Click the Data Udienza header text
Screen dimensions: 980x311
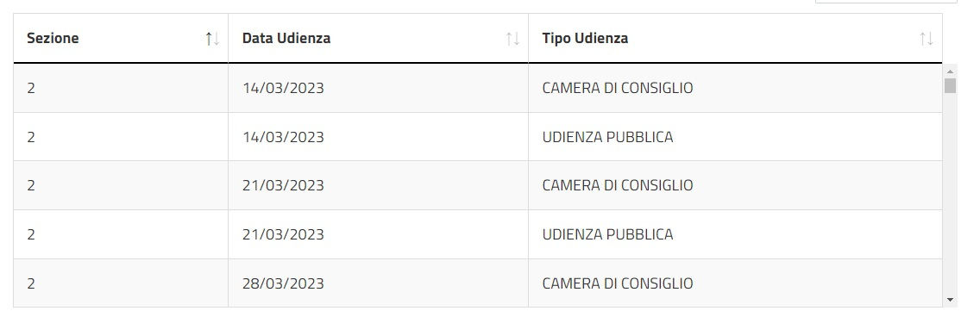click(286, 38)
